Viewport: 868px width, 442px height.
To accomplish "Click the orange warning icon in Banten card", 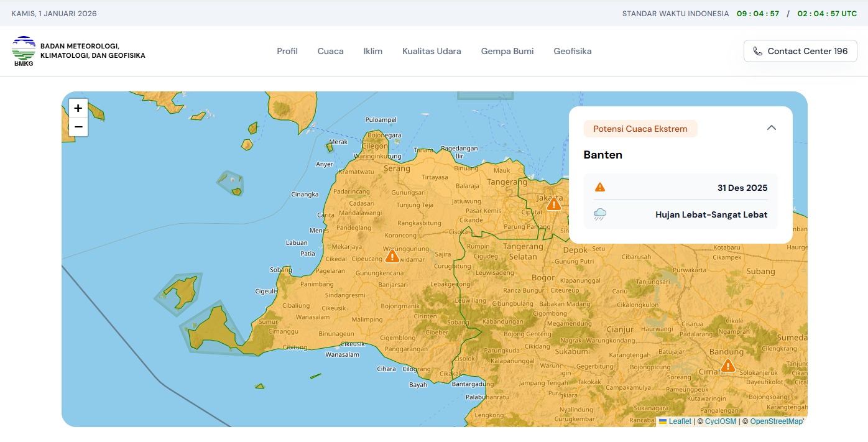I will [x=600, y=188].
